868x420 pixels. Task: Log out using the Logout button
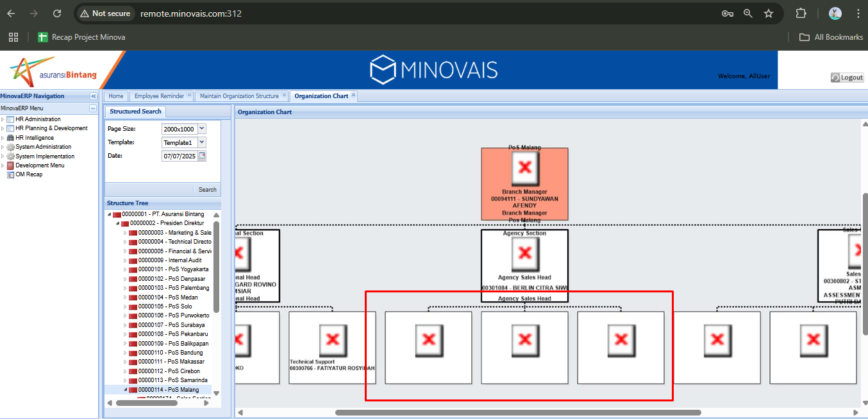click(847, 78)
